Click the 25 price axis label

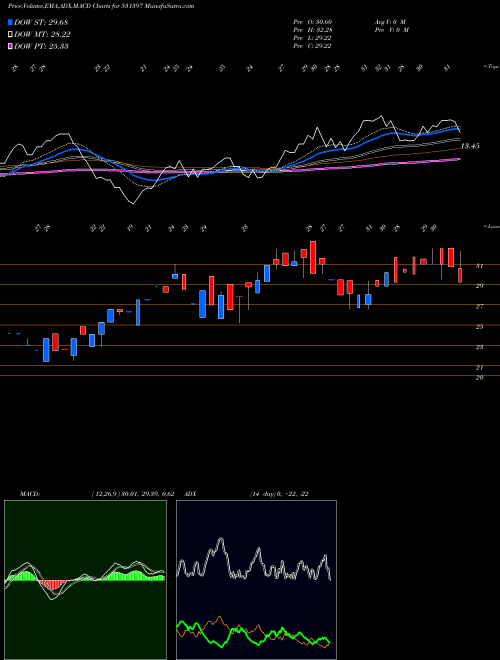479,327
